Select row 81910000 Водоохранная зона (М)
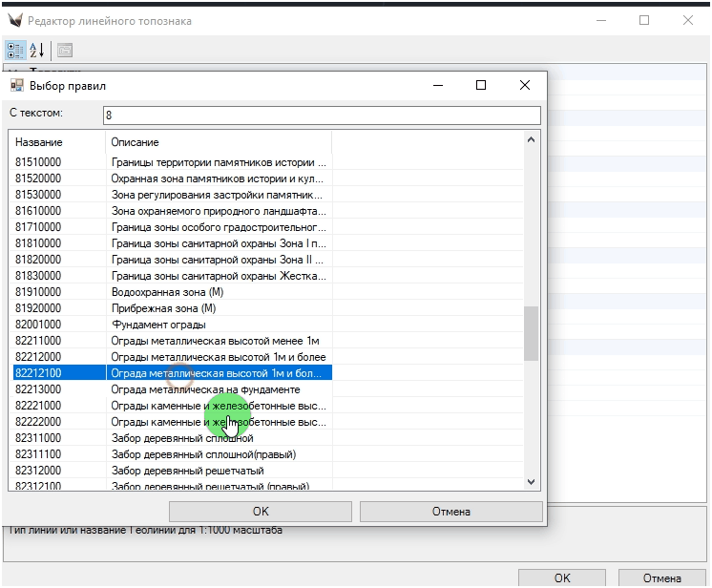The image size is (712, 588). click(x=172, y=291)
